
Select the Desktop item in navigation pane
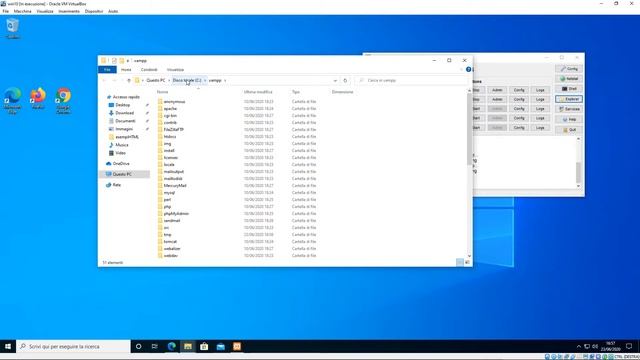[122, 105]
